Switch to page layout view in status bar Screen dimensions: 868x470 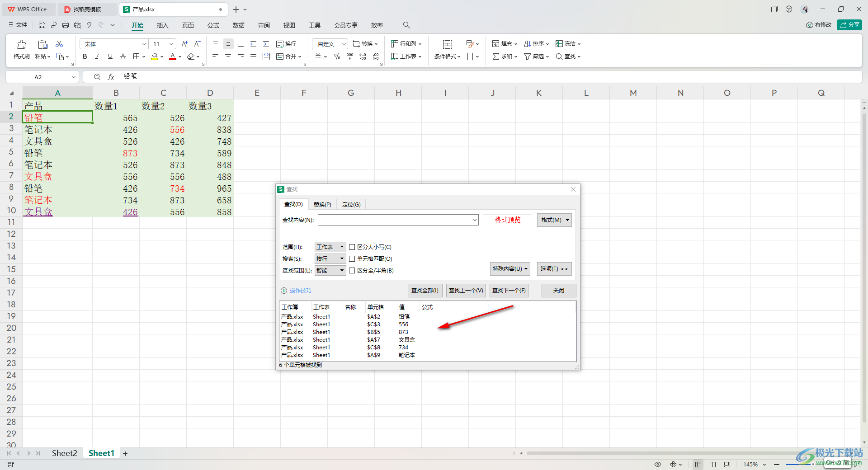713,464
